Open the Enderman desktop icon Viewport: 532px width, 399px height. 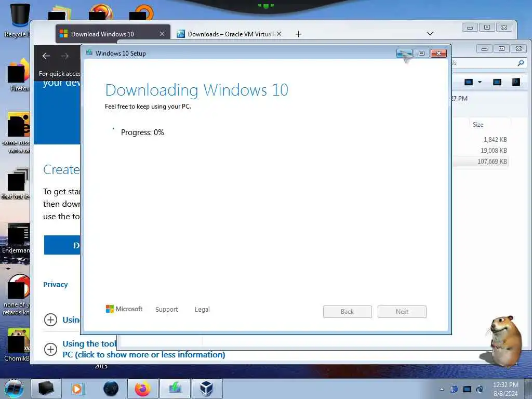pos(16,238)
